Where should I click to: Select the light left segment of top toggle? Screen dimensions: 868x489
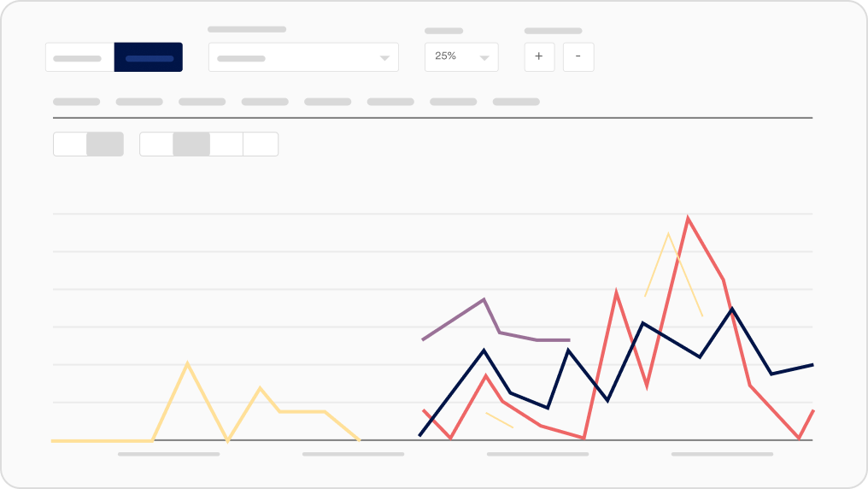pyautogui.click(x=79, y=57)
